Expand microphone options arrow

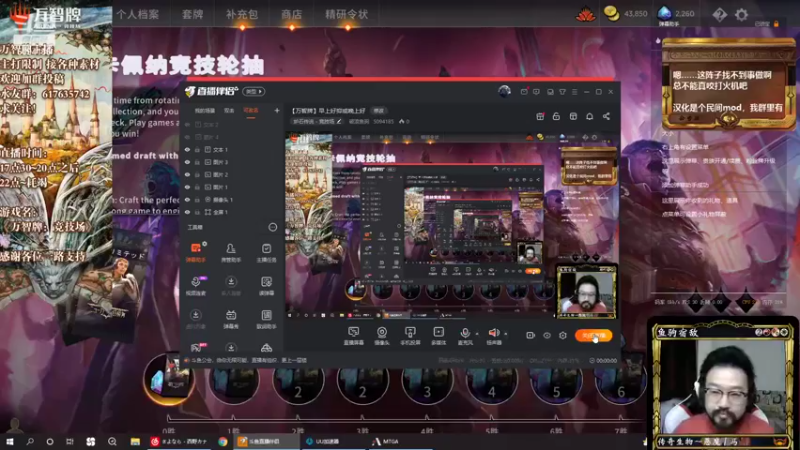click(x=477, y=334)
